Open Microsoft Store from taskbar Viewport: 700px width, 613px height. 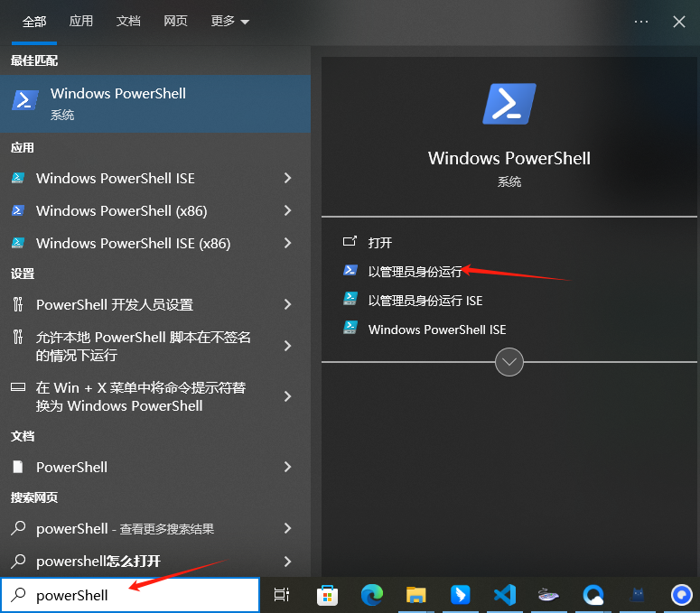(x=327, y=595)
